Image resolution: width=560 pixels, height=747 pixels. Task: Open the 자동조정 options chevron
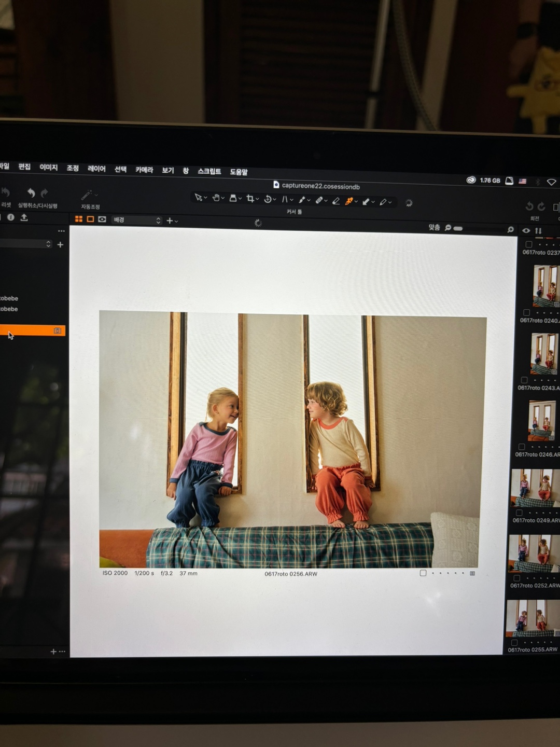coord(96,196)
